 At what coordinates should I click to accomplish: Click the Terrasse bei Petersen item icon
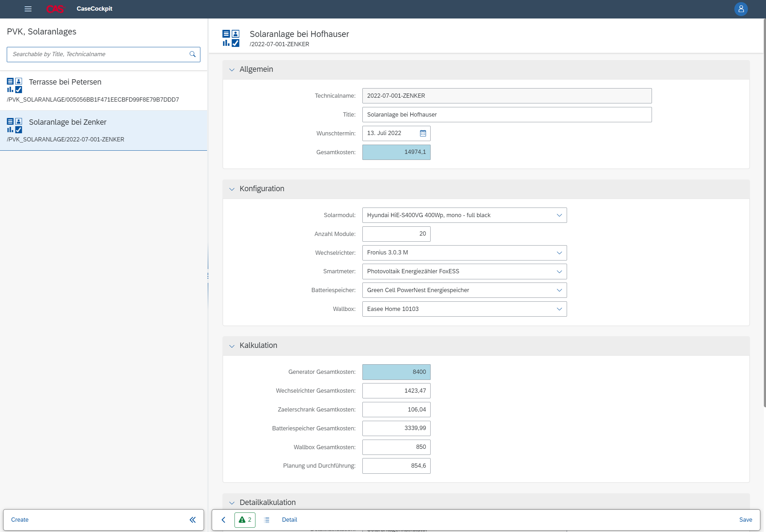15,86
